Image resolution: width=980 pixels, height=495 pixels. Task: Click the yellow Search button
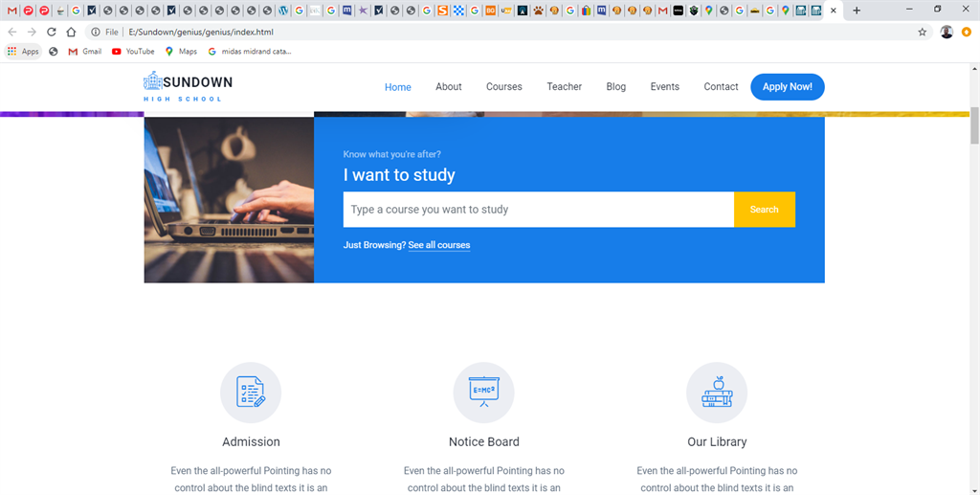pyautogui.click(x=764, y=210)
